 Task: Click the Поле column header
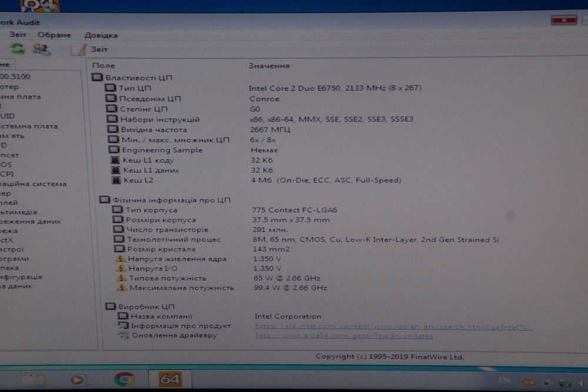coord(103,66)
